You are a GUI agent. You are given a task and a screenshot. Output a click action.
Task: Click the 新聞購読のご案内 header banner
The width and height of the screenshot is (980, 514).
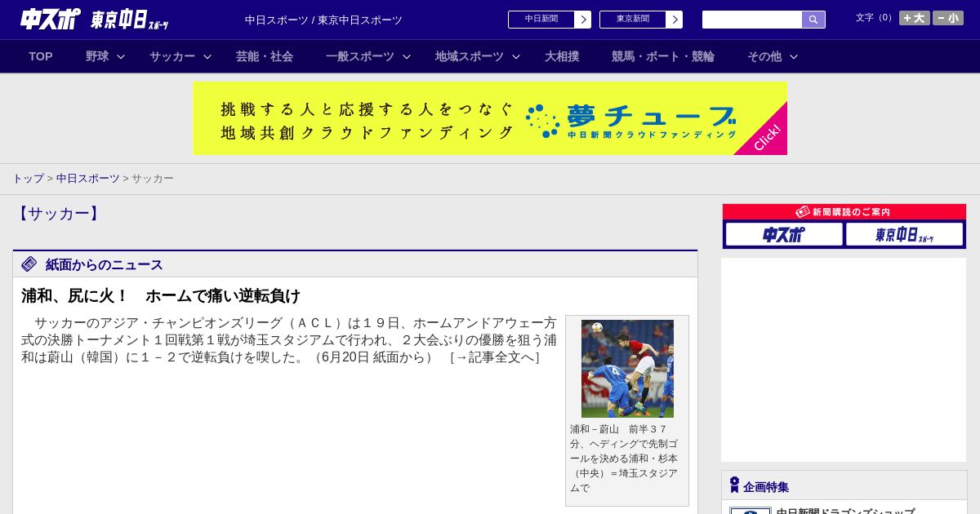844,212
